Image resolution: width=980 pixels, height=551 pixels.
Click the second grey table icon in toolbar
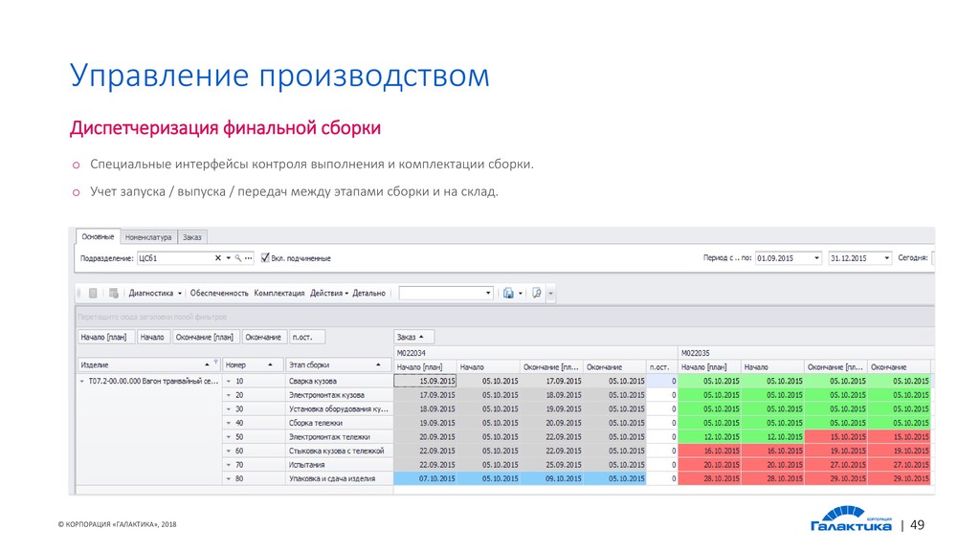[113, 293]
